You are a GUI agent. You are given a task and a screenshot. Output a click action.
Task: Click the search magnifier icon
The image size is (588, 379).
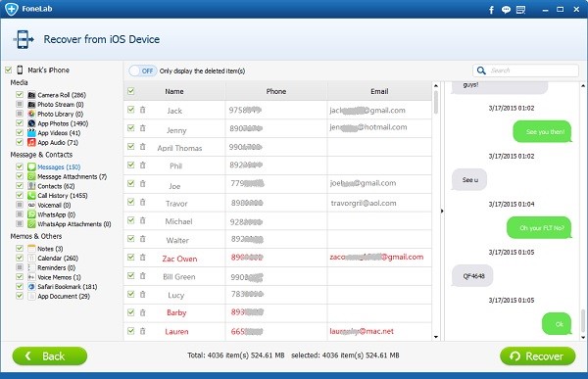click(x=481, y=71)
